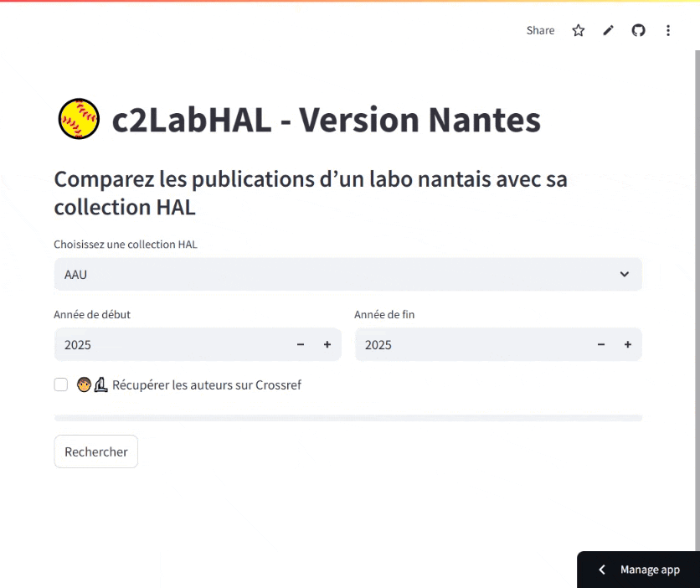700x588 pixels.
Task: Click the Rechercher button
Action: coord(96,451)
